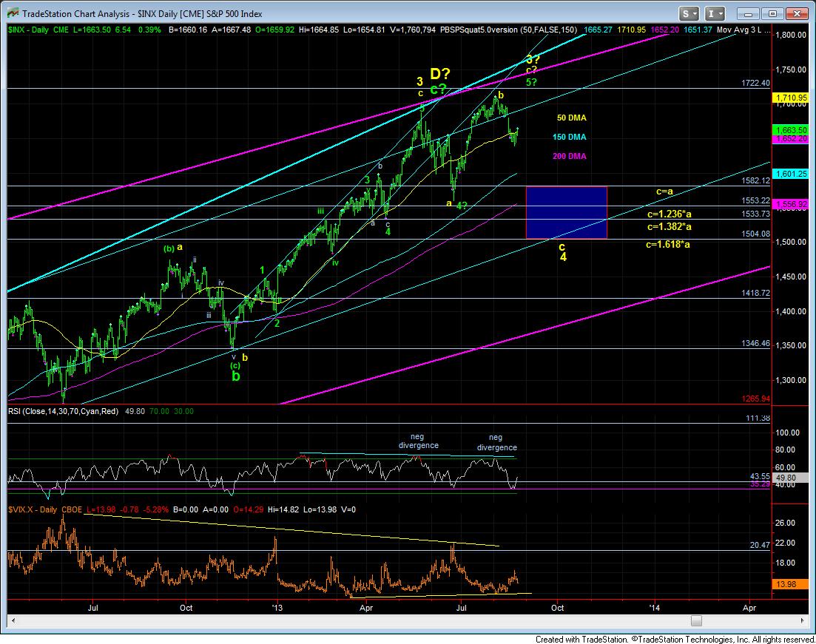Close the Chart Analysis window
The image size is (816, 644).
[x=796, y=13]
